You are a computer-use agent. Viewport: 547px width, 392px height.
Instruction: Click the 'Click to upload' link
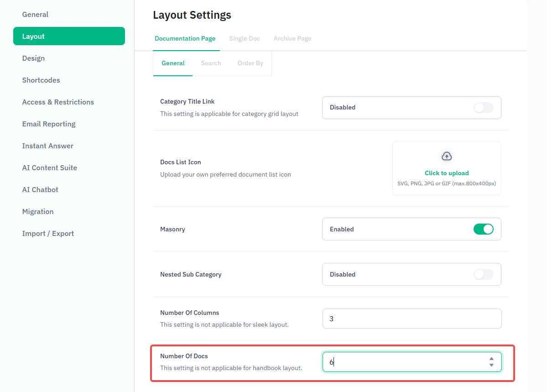(x=447, y=173)
